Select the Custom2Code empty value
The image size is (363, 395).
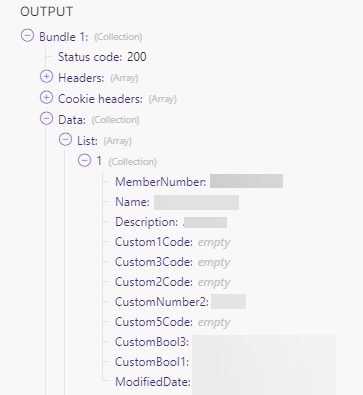(x=214, y=282)
